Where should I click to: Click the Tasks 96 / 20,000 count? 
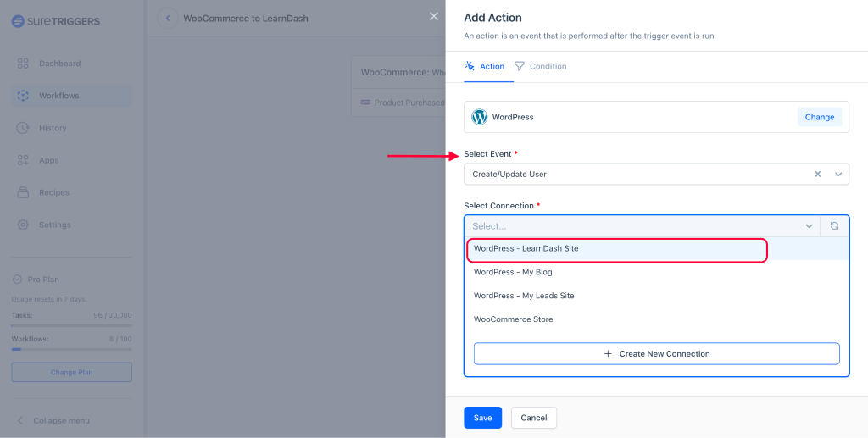(x=113, y=315)
